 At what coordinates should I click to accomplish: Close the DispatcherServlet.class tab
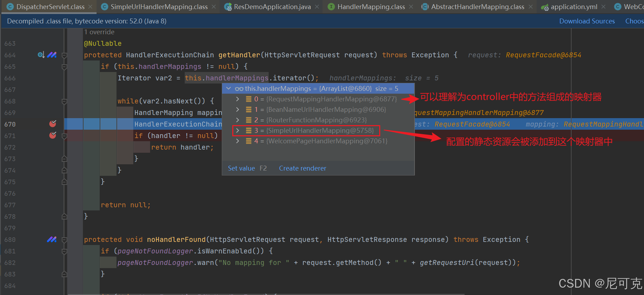[x=91, y=7]
